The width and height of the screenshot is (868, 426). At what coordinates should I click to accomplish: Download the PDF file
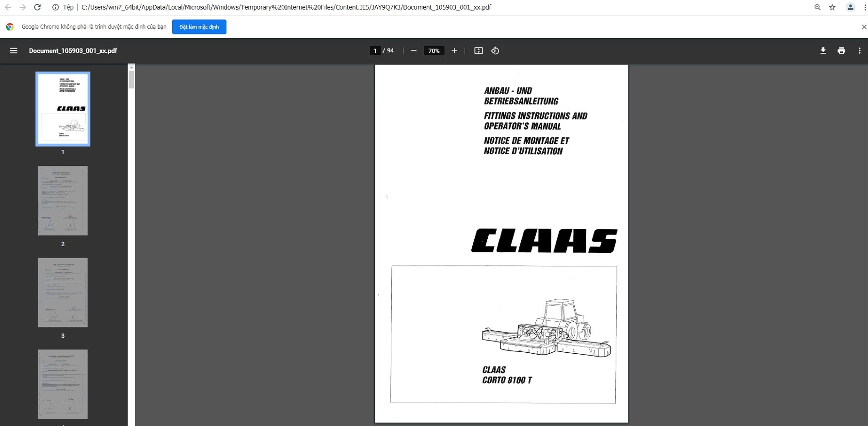point(823,50)
